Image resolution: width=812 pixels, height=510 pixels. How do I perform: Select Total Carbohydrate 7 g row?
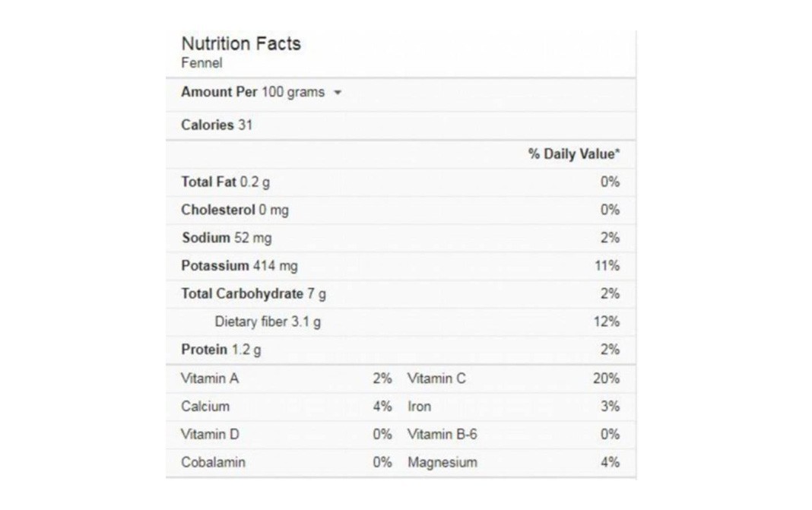401,294
